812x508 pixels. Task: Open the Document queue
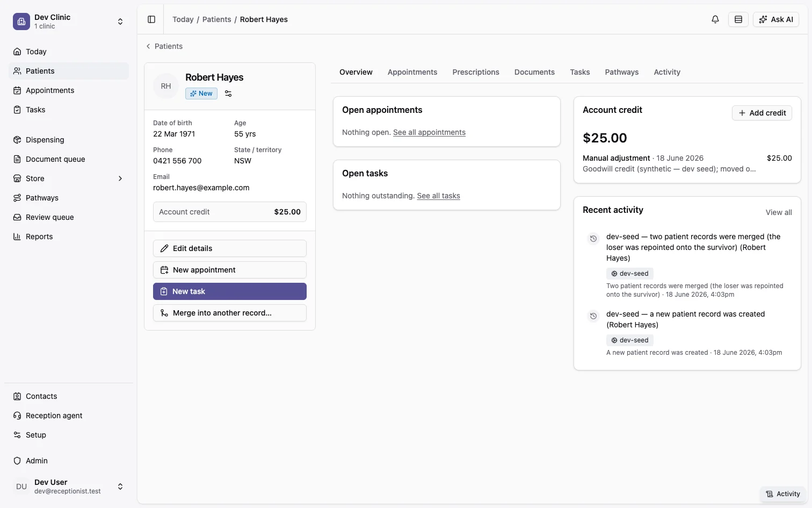[69, 159]
